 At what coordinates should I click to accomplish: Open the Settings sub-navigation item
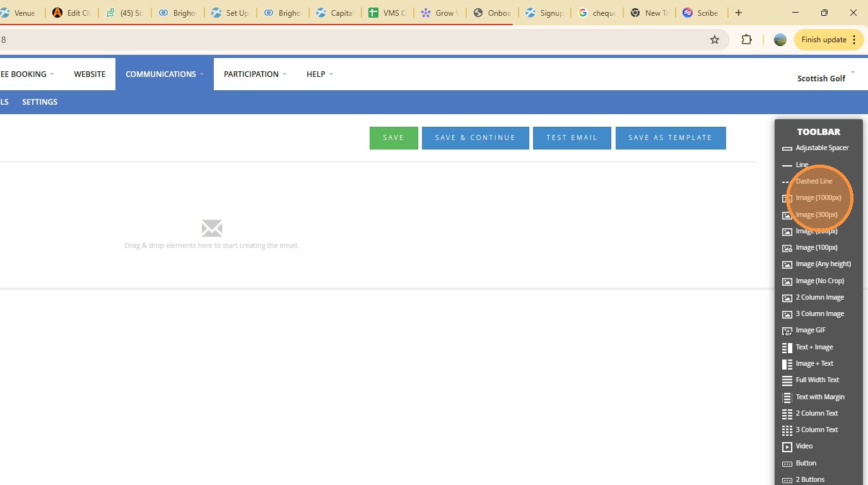(x=40, y=102)
